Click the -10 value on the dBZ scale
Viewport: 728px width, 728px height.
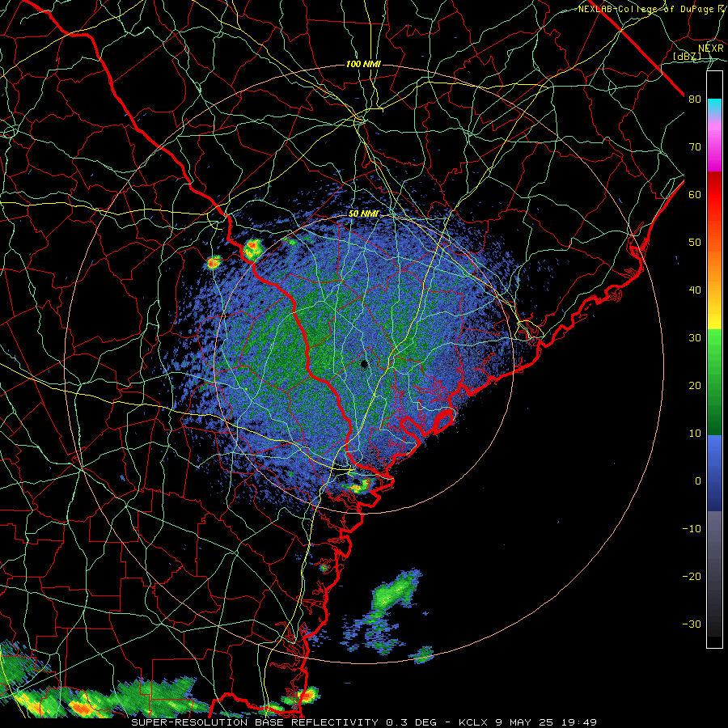point(692,529)
